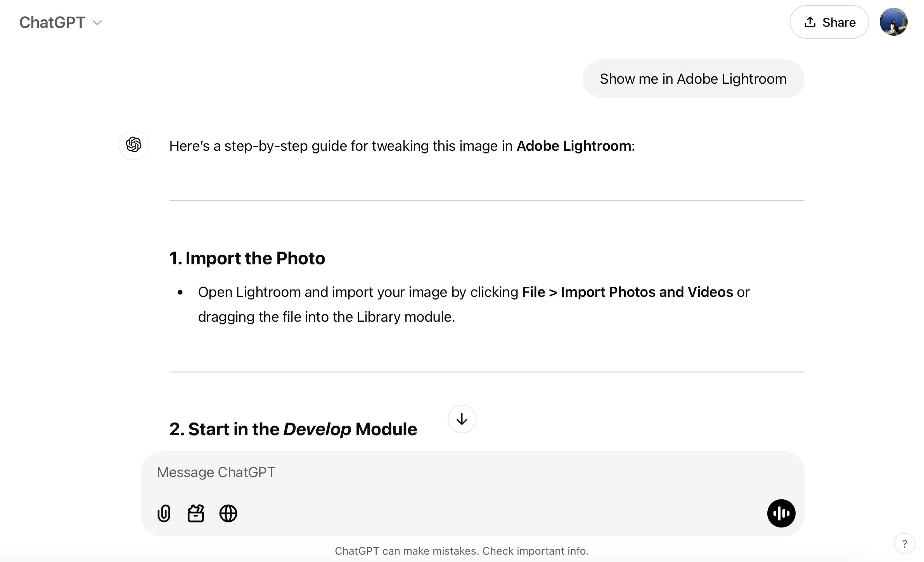
Task: Click the ChatGPT logo avatar beside the response
Action: tap(133, 145)
